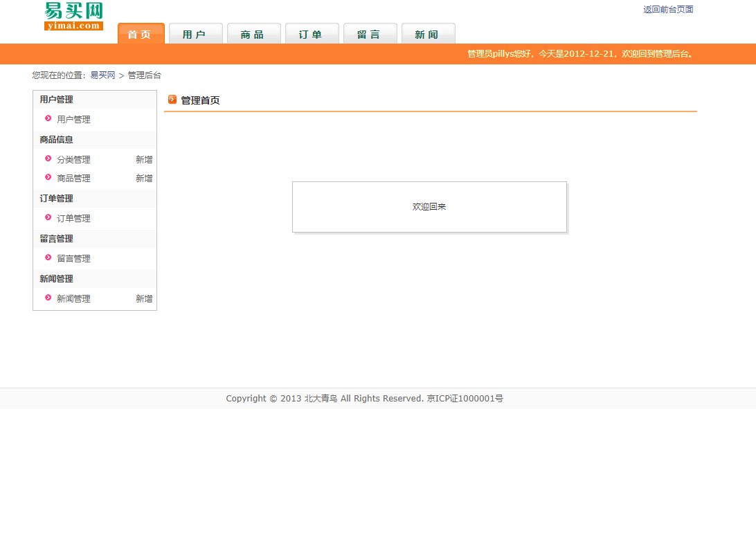The height and width of the screenshot is (542, 756).
Task: Click the pink bullet icon next to 新闻管理
Action: pos(48,298)
